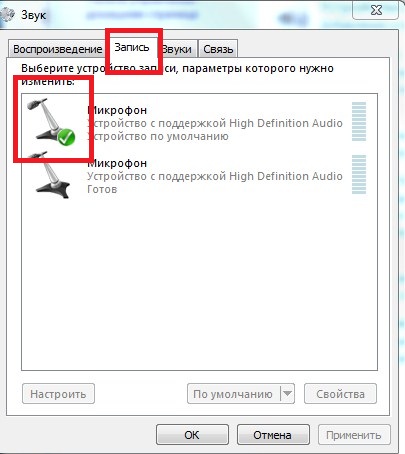Screen dimensions: 405x454
Task: Switch to the Связь tab
Action: pos(218,49)
